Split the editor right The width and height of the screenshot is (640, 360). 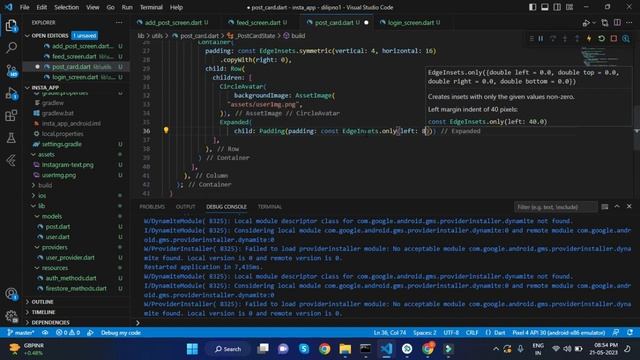coord(617,22)
